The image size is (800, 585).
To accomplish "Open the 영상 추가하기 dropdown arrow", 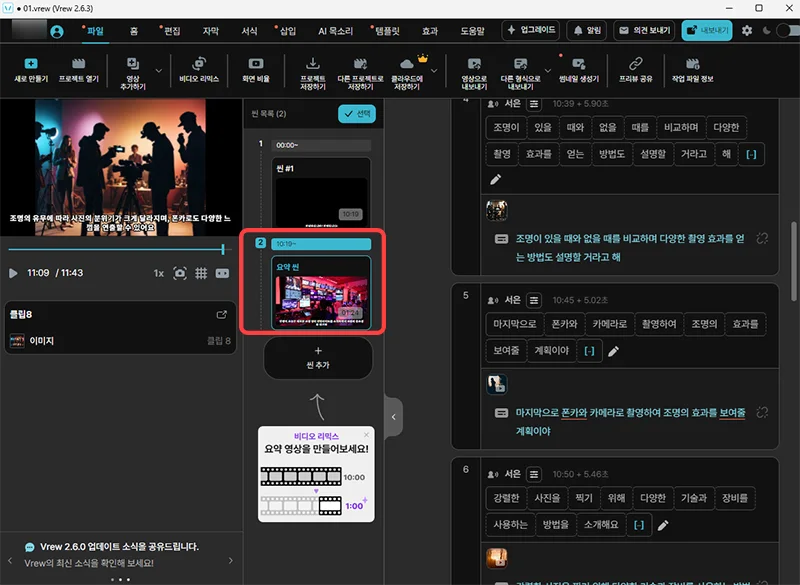I will (159, 71).
